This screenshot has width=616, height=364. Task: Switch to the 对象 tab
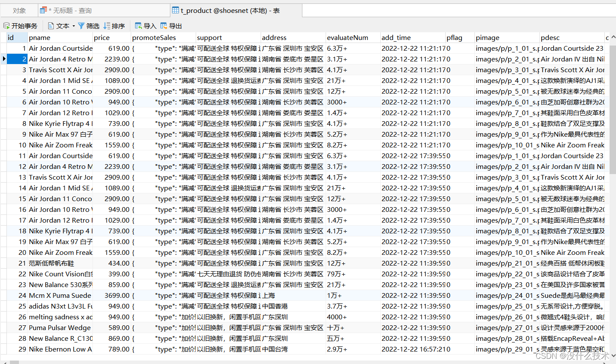(19, 10)
